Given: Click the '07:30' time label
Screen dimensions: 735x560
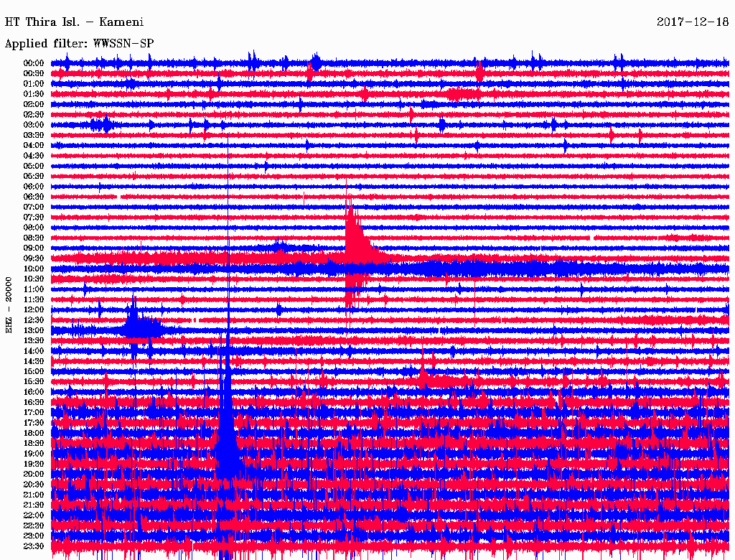Looking at the screenshot, I should coord(34,218).
